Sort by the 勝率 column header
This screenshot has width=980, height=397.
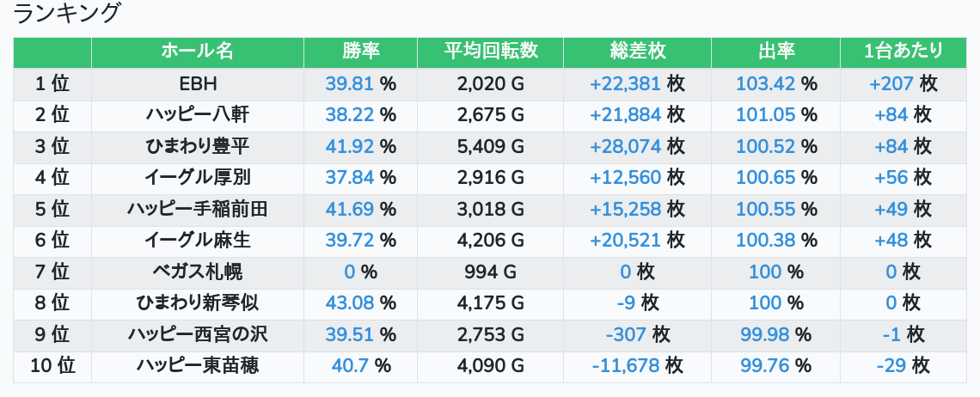pyautogui.click(x=360, y=52)
